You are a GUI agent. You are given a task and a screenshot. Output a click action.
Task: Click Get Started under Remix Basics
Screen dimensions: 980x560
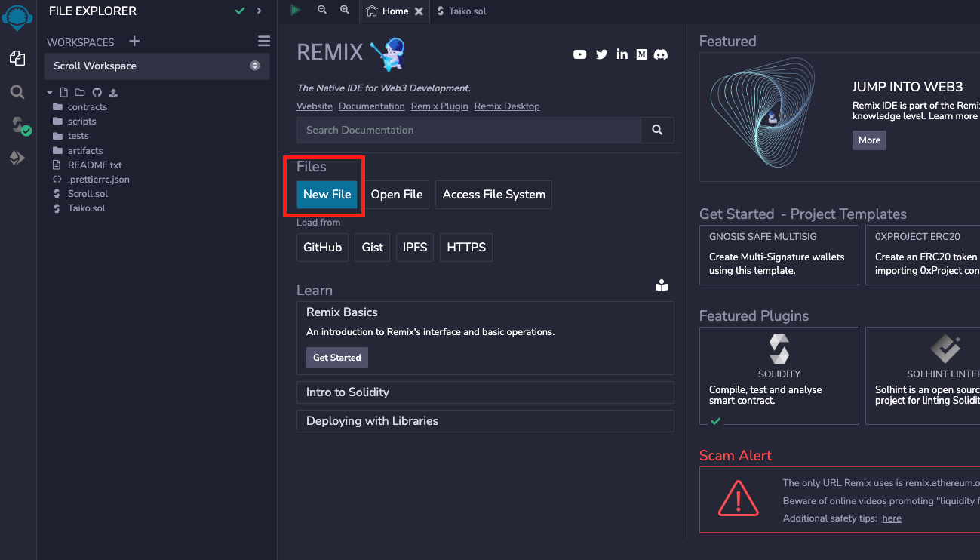pos(337,358)
